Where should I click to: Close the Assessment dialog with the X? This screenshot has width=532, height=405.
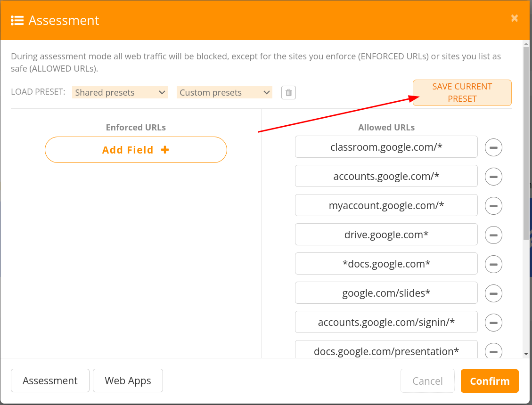pos(515,18)
